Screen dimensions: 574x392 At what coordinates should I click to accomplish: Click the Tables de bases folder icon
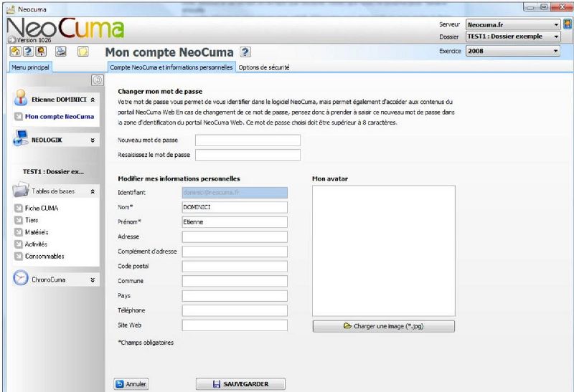click(21, 190)
